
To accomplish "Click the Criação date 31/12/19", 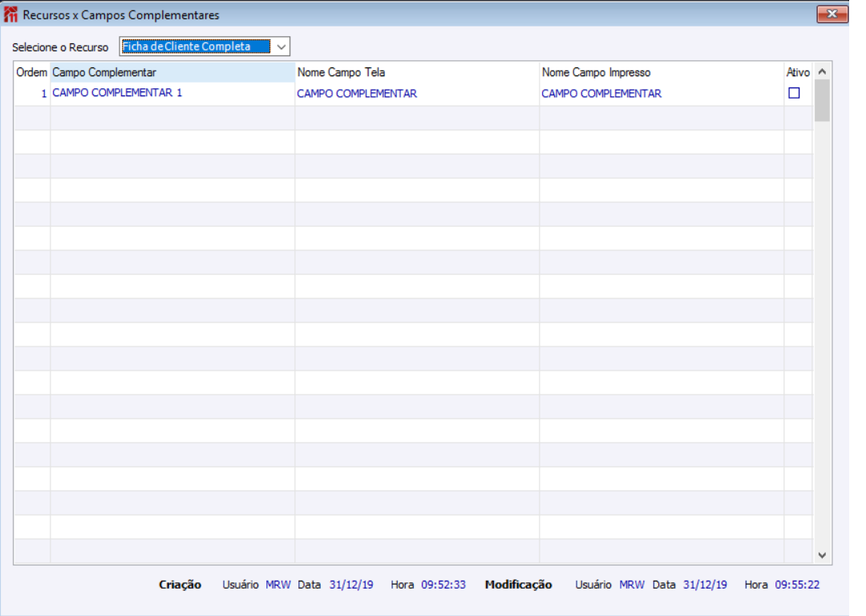I will (351, 585).
